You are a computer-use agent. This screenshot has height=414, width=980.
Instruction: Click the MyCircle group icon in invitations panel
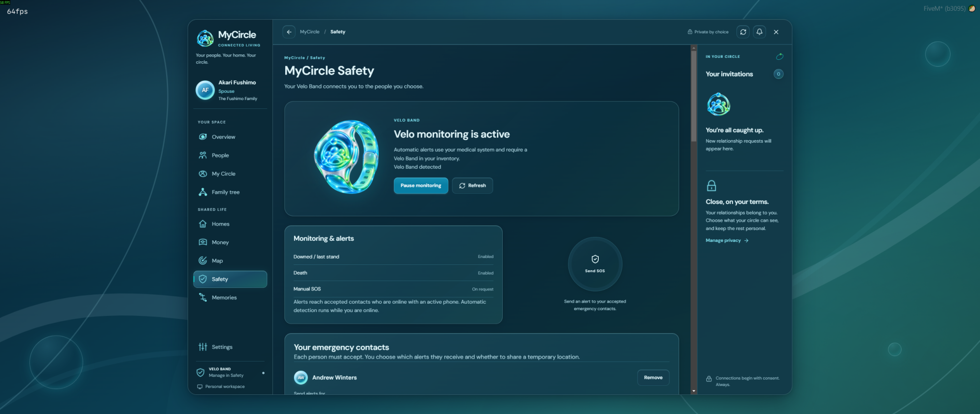[718, 104]
